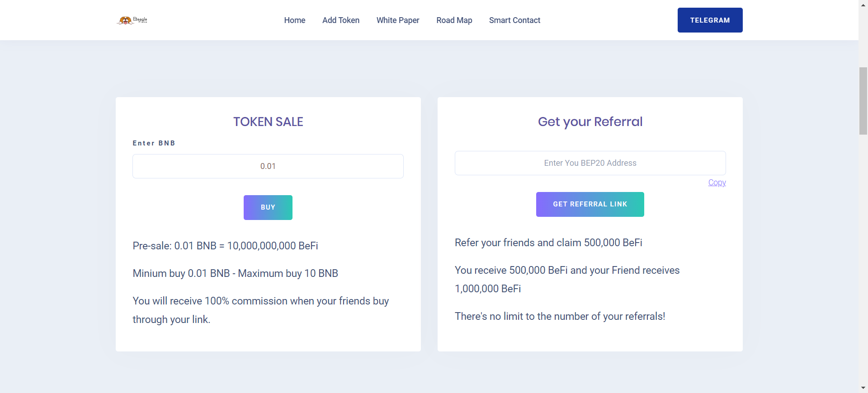Focus the Enter BNB amount field
Screen dimensions: 868x393
pyautogui.click(x=268, y=166)
